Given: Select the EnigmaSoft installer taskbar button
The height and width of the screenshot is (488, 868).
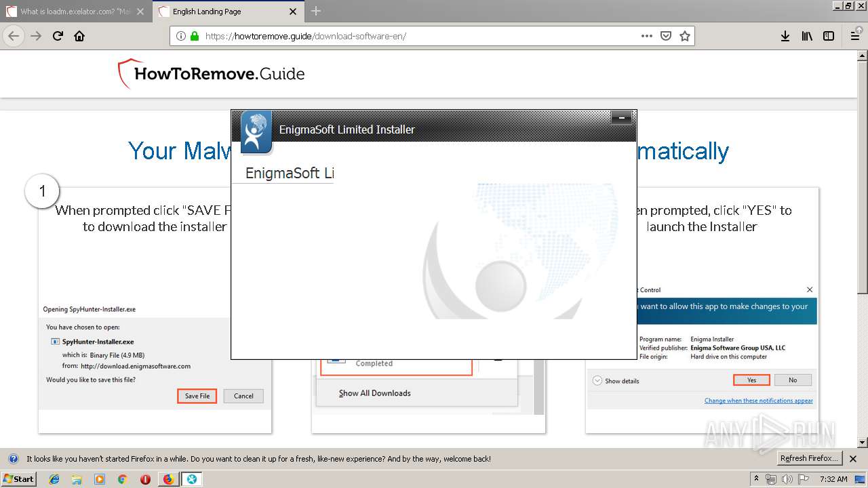Looking at the screenshot, I should tap(192, 479).
